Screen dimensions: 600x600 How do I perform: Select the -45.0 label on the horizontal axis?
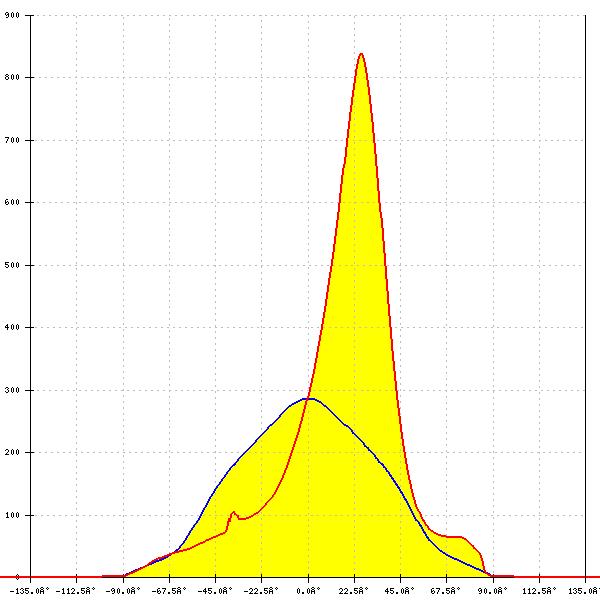(x=215, y=591)
